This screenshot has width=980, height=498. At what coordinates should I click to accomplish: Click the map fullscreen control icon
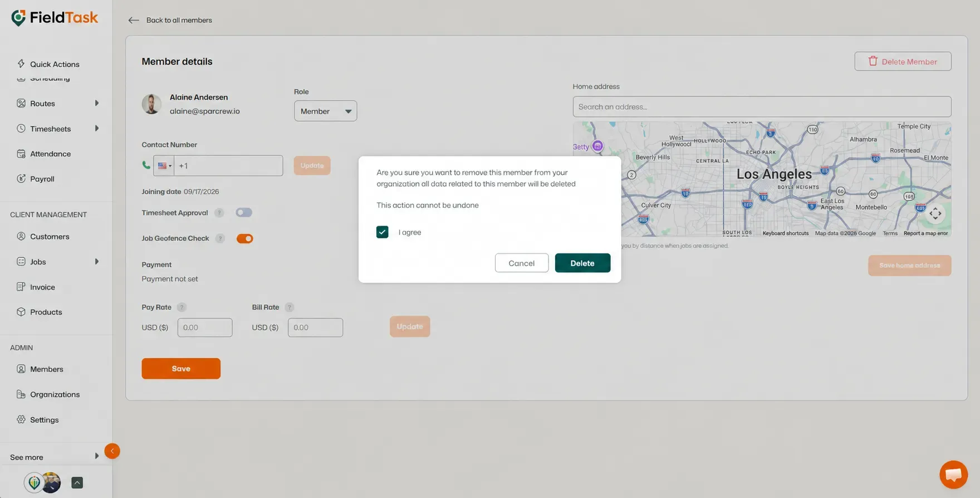click(935, 213)
